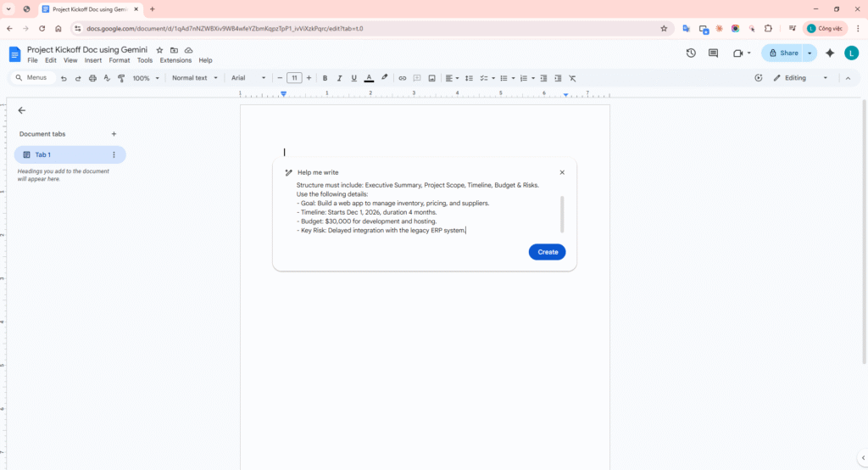Clear formatting with the toolbar icon

(572, 78)
